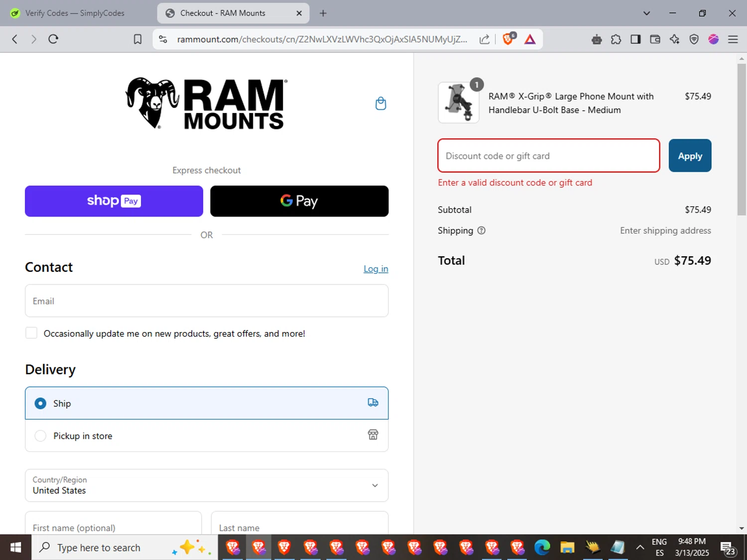Pay with Google Pay button
The height and width of the screenshot is (560, 747).
[299, 201]
